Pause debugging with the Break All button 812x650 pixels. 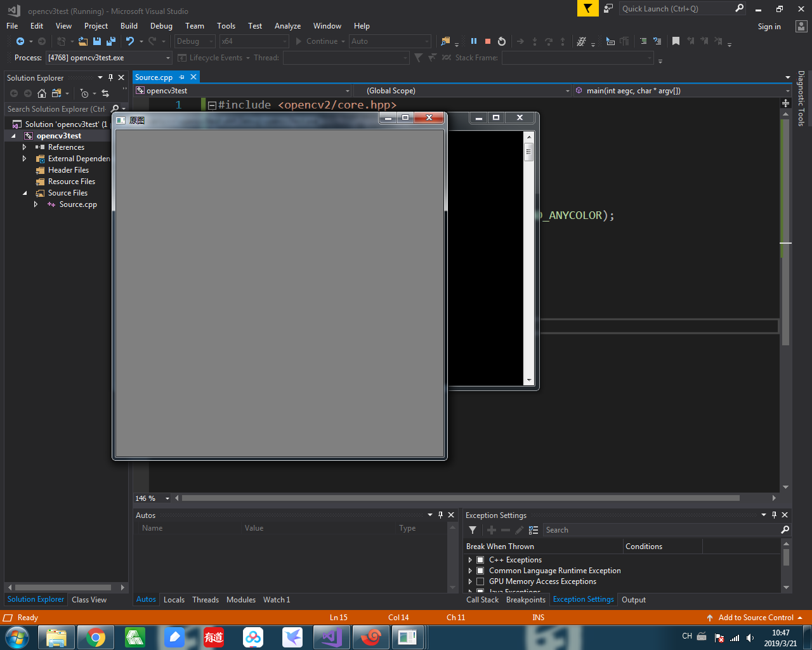(473, 41)
